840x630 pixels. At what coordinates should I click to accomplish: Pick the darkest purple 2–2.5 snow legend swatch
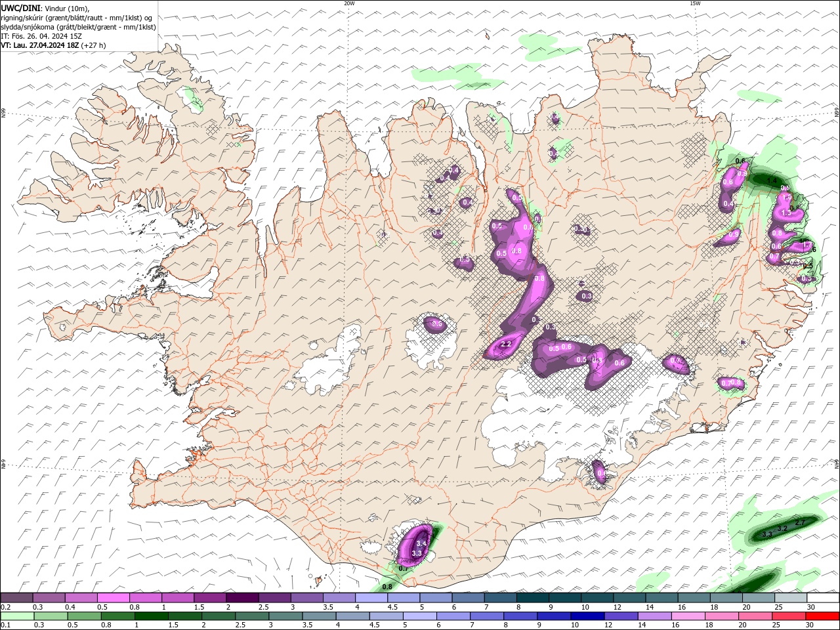pos(242,598)
